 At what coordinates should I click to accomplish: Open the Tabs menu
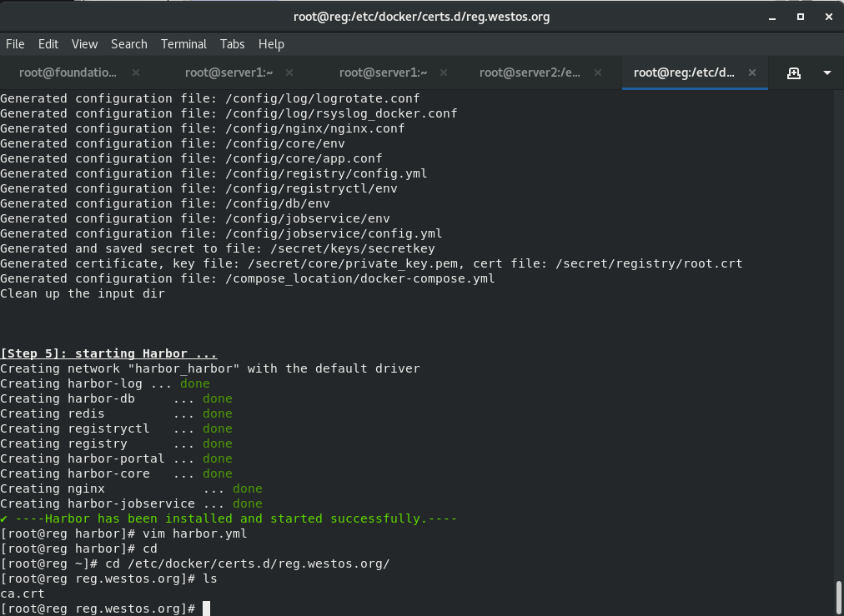click(x=232, y=44)
